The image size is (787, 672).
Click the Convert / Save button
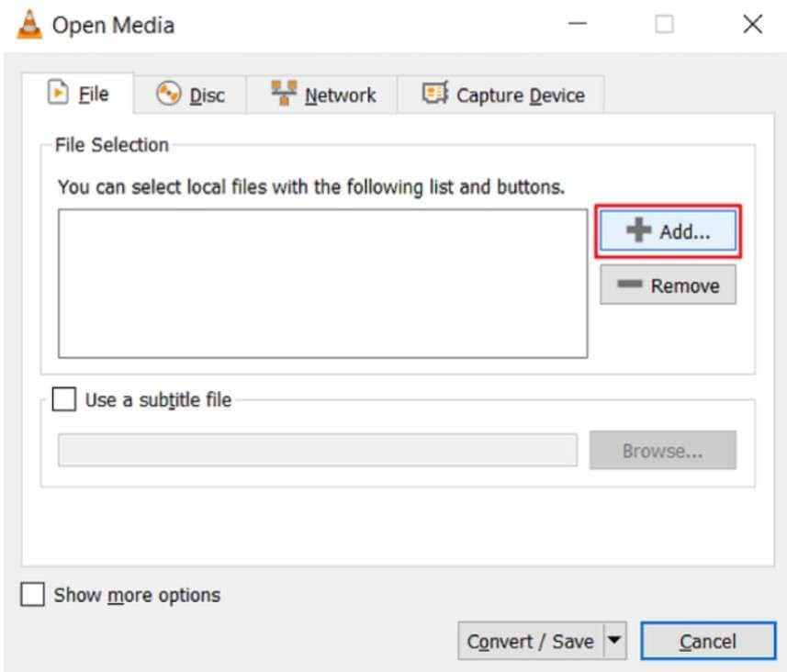click(531, 641)
